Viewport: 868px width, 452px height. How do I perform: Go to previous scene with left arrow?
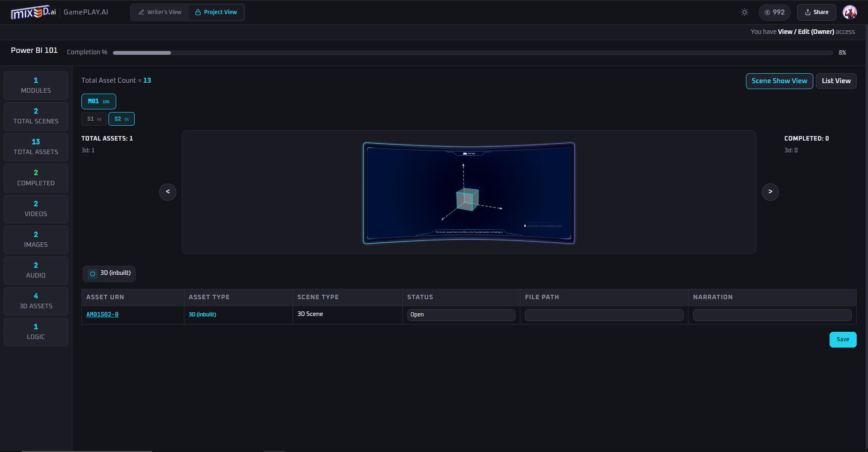point(168,192)
